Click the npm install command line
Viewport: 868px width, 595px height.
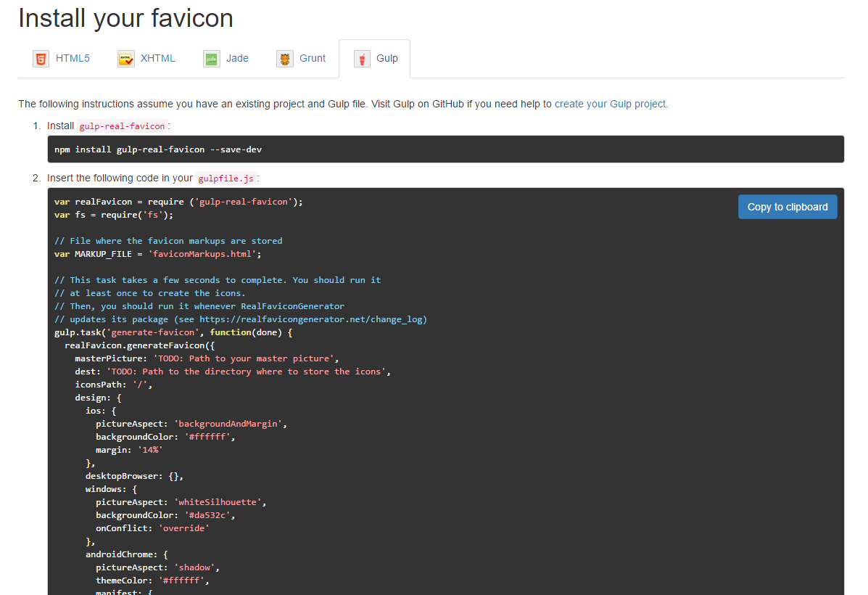click(x=158, y=149)
